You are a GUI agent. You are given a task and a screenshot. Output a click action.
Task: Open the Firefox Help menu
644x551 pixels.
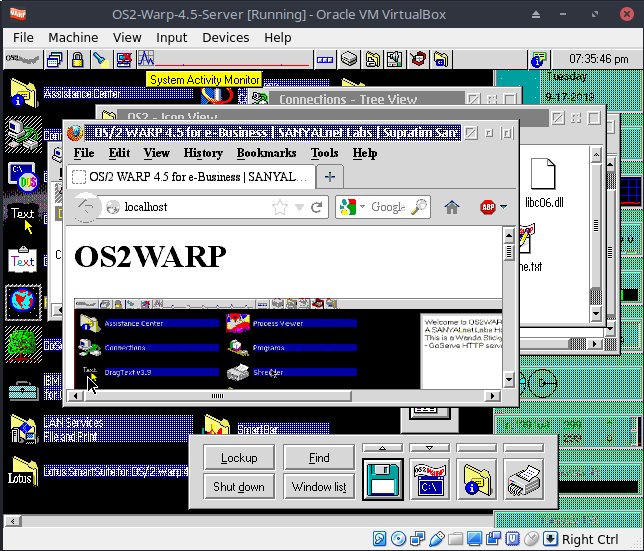[365, 153]
